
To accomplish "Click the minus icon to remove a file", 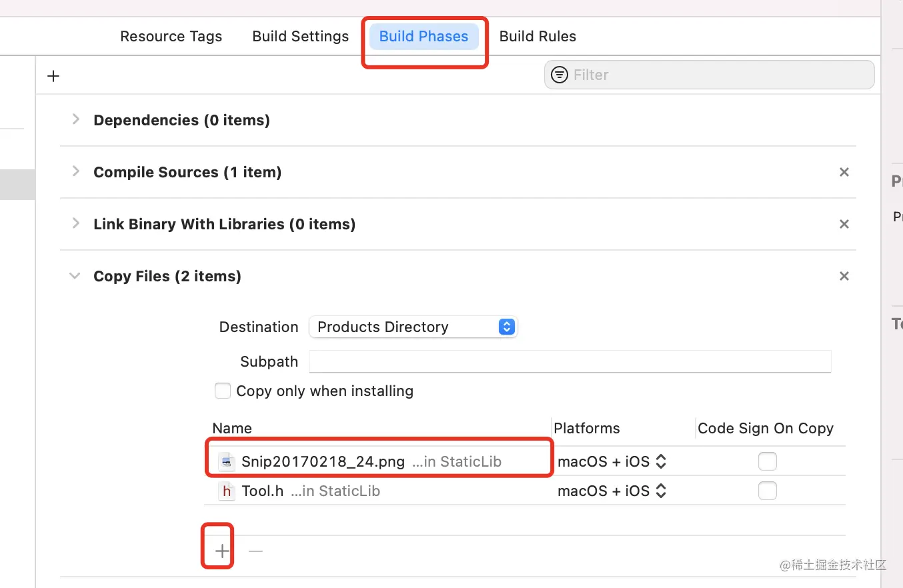I will (255, 551).
